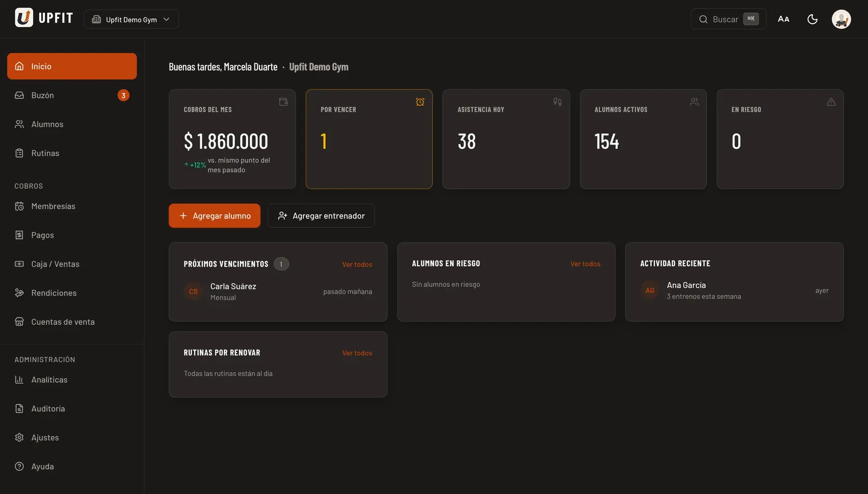The height and width of the screenshot is (494, 868).
Task: Click the Agregar entrenador button
Action: pos(321,216)
